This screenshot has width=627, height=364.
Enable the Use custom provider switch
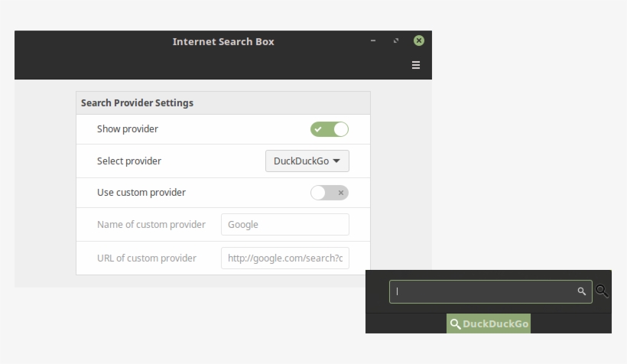pyautogui.click(x=330, y=193)
